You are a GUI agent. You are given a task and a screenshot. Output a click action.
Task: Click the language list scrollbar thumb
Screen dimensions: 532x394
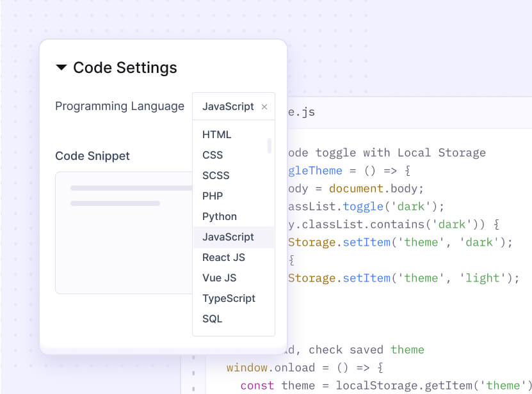click(x=269, y=146)
